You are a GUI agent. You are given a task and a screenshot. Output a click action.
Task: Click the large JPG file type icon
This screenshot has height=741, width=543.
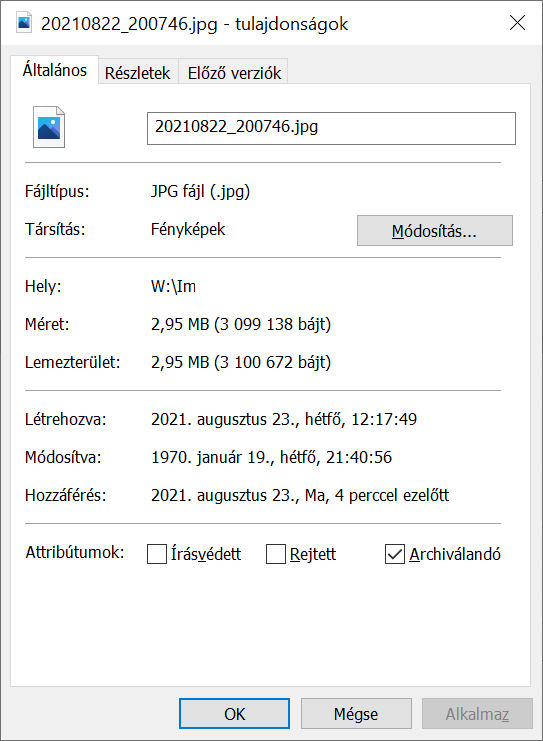[49, 127]
